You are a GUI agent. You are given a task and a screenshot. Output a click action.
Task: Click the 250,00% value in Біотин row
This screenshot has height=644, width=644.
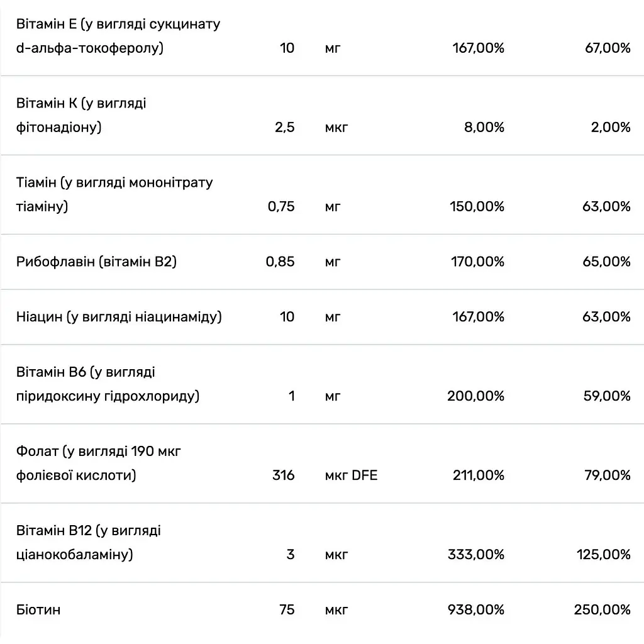(602, 609)
